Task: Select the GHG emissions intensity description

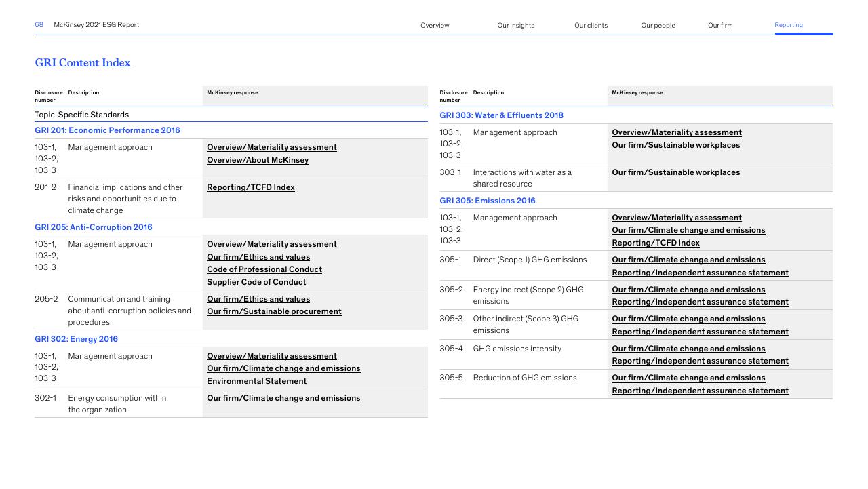Action: click(517, 349)
